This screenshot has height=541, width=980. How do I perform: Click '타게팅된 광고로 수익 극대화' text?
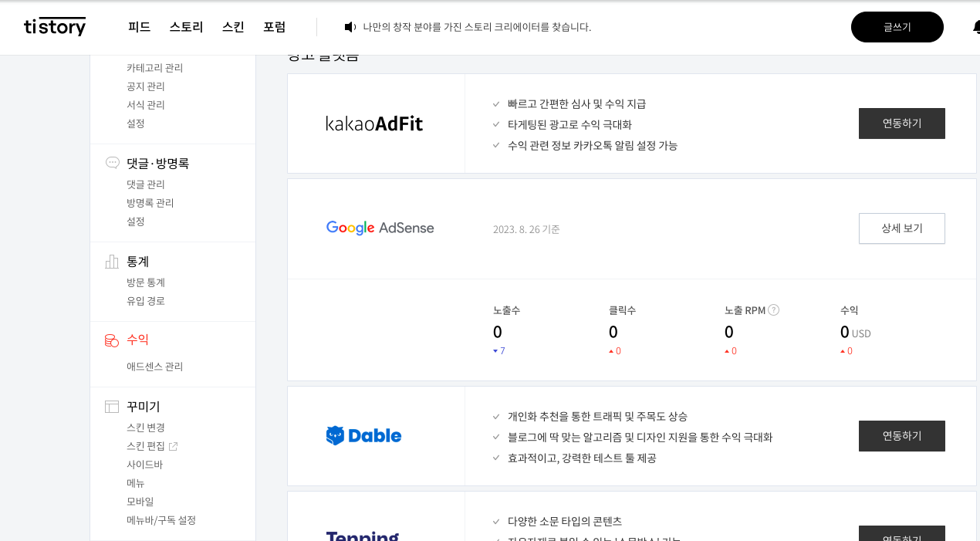[570, 124]
